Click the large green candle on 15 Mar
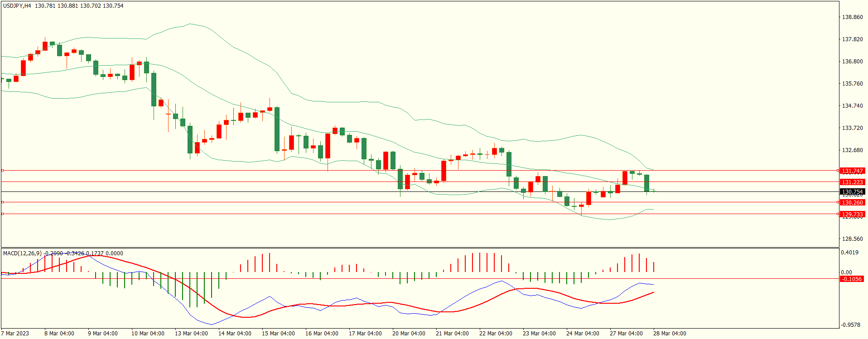 coord(277,129)
